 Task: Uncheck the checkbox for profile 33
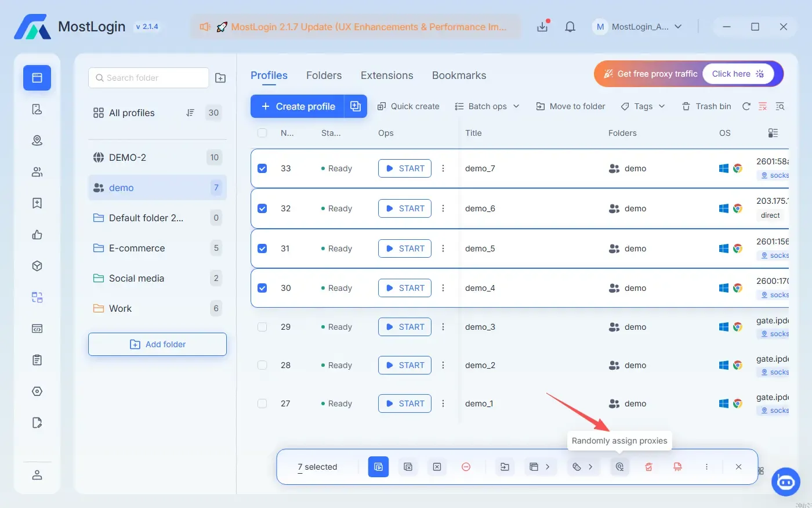(262, 168)
